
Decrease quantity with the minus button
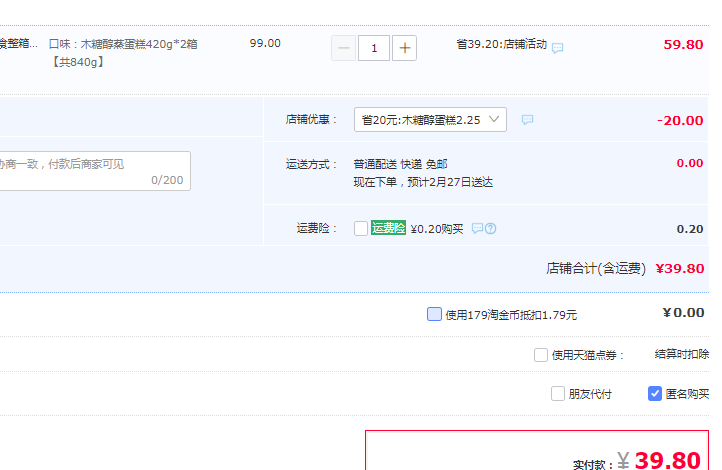pos(344,48)
